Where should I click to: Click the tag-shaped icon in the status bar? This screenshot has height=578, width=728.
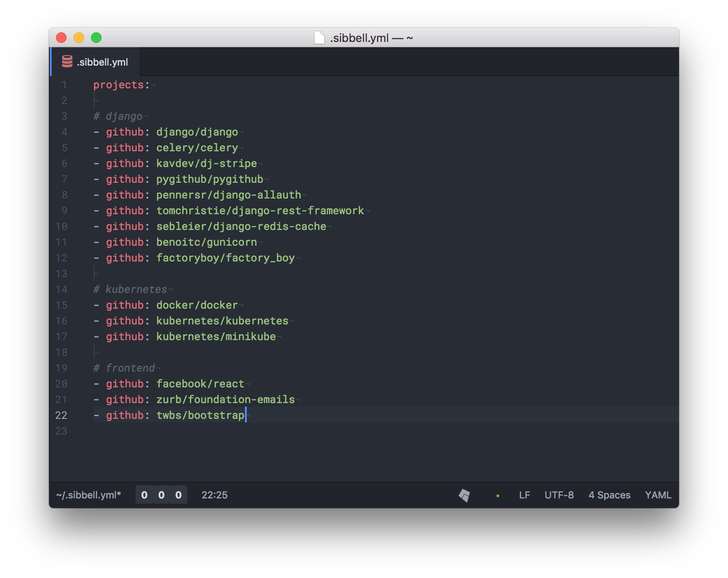pos(464,495)
